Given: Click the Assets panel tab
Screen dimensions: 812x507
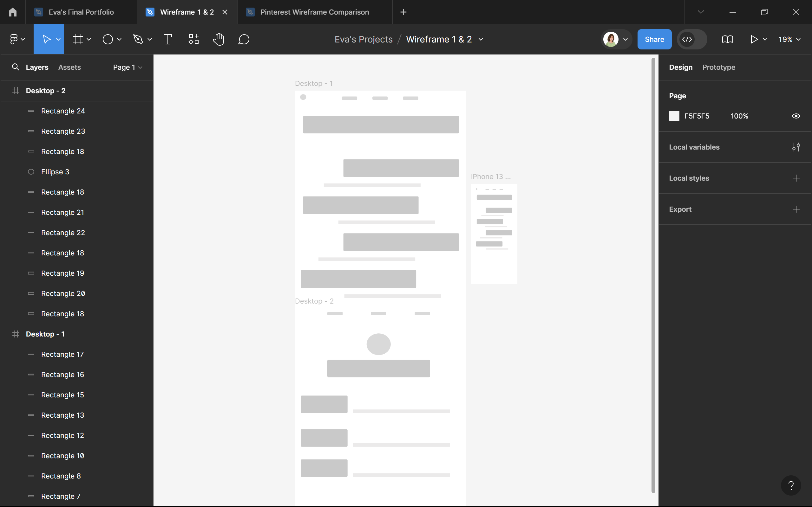Looking at the screenshot, I should click(69, 67).
